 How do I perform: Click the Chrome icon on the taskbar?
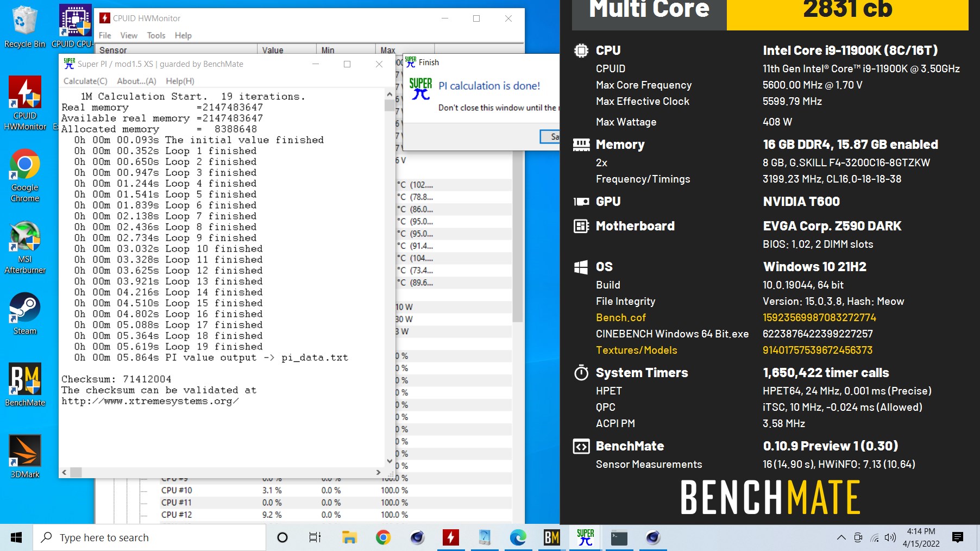383,537
